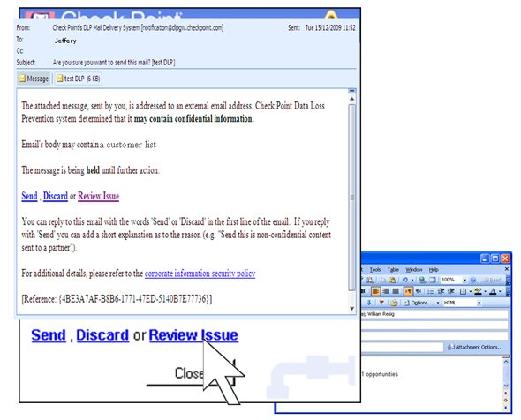Image resolution: width=521 pixels, height=420 pixels.
Task: Click the empty field below William Resig
Action: (x=434, y=325)
